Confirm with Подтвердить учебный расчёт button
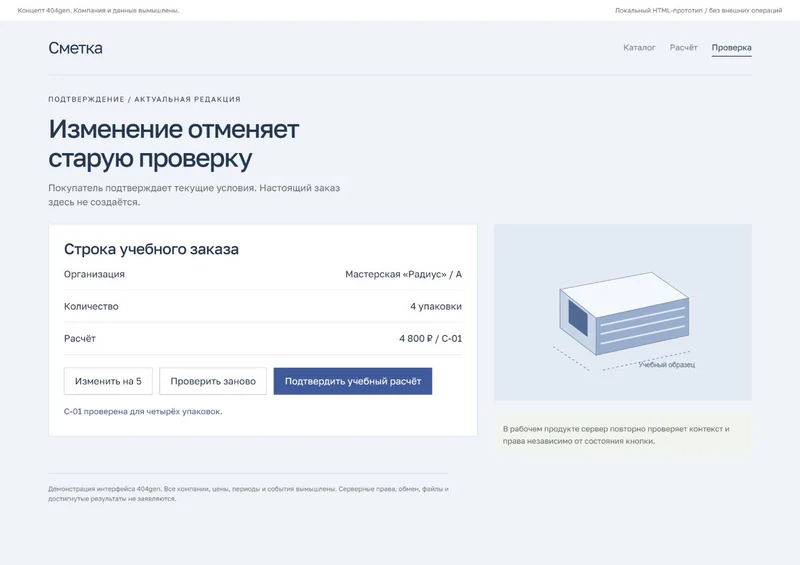Image resolution: width=800 pixels, height=565 pixels. point(353,381)
